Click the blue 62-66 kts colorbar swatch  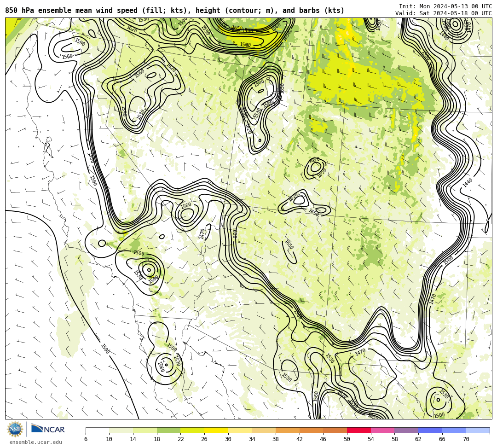[430, 430]
